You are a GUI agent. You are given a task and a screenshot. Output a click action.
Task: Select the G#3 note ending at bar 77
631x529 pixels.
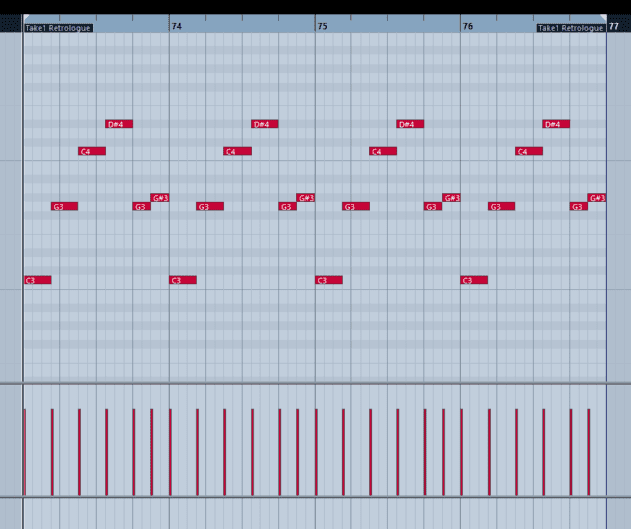(x=597, y=198)
